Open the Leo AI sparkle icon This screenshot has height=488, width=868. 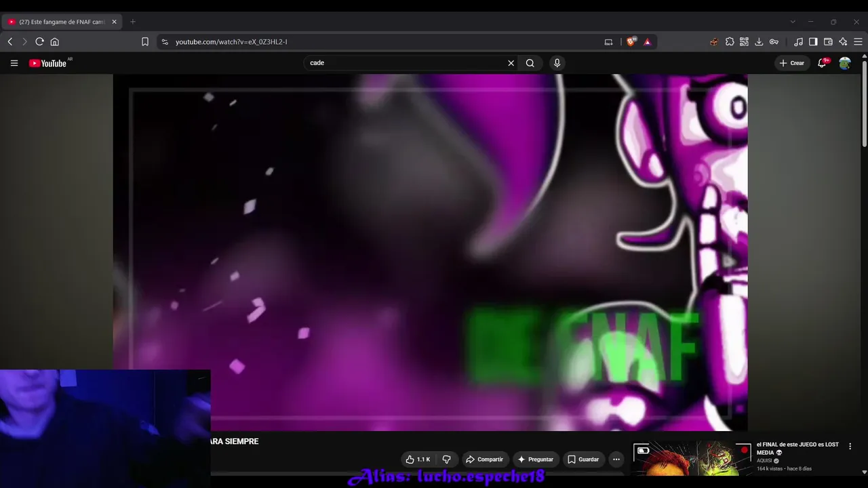843,42
